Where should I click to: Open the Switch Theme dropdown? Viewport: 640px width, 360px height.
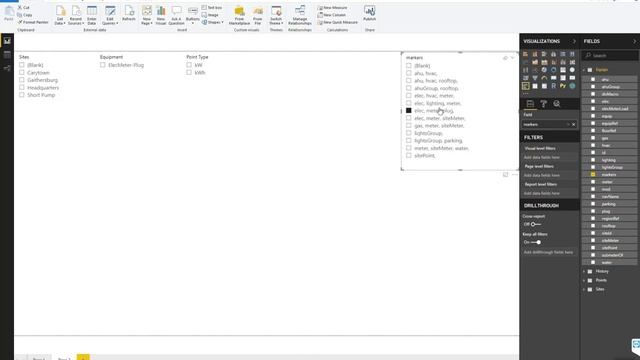click(276, 15)
